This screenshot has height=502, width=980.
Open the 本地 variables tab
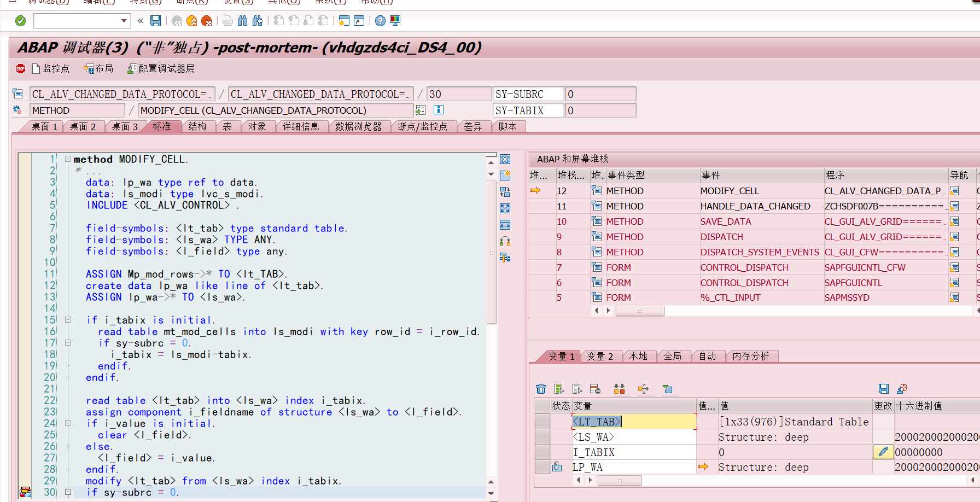point(638,357)
